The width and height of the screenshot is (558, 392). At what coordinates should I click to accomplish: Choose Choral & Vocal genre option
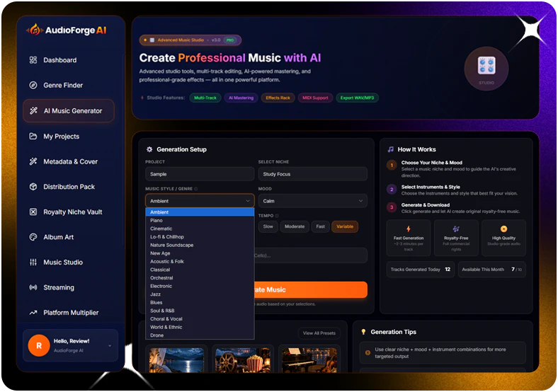(x=200, y=318)
